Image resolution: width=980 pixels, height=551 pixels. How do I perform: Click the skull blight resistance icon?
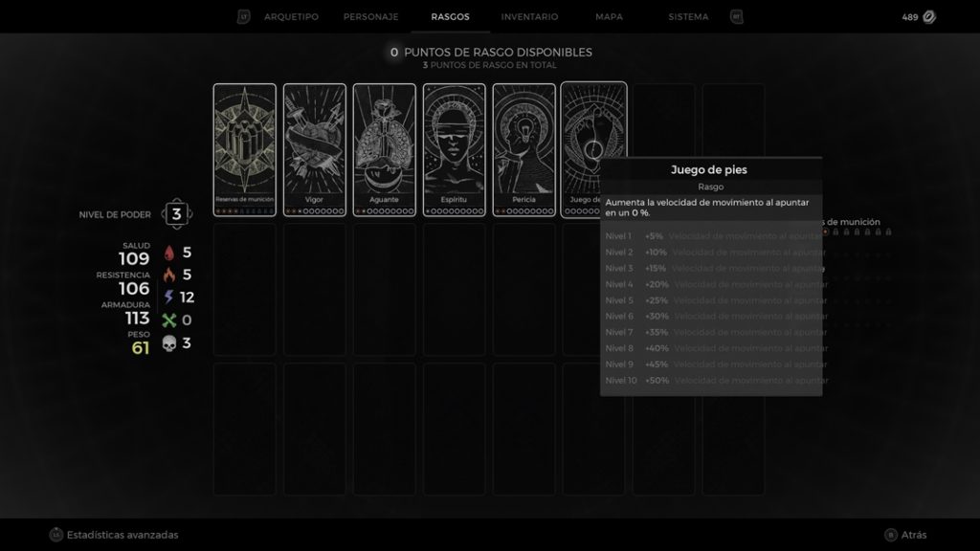coord(168,343)
